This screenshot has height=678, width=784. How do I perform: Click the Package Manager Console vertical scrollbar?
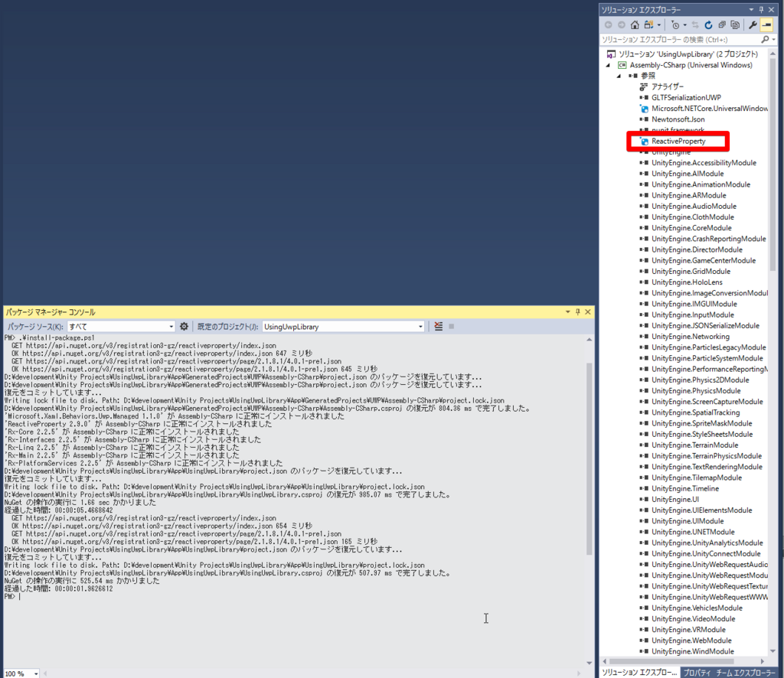point(589,458)
